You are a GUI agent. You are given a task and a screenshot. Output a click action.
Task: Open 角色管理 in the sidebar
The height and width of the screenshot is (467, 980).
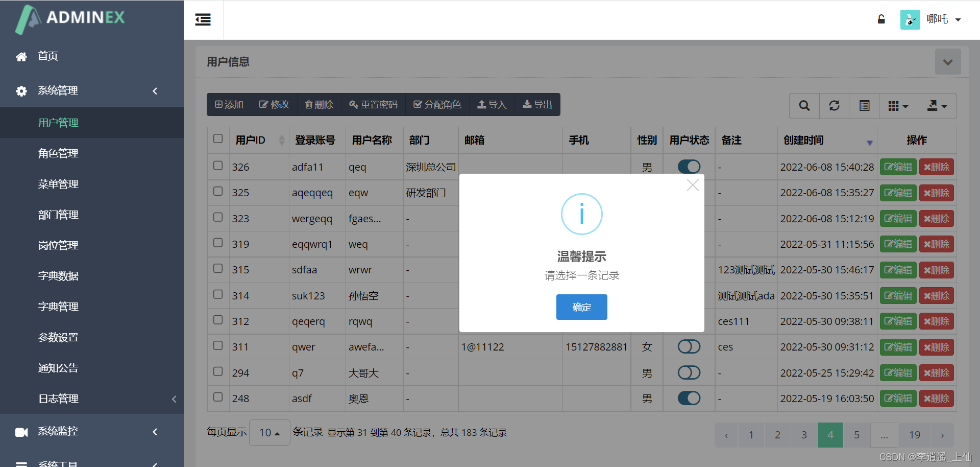click(x=58, y=153)
